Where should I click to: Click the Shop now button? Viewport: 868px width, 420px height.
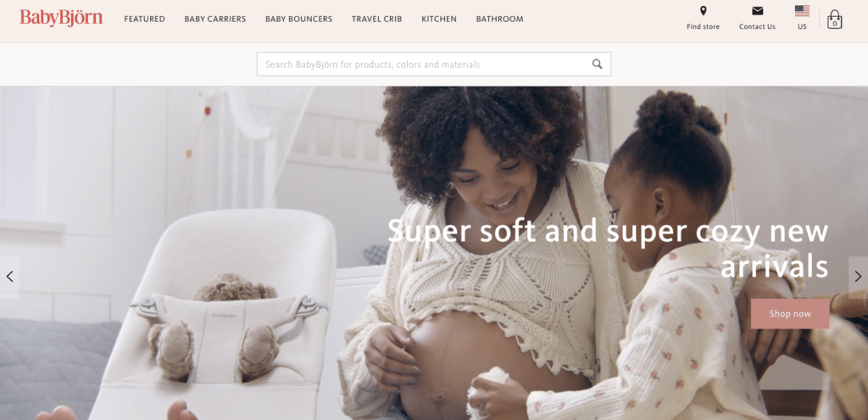[x=790, y=314]
